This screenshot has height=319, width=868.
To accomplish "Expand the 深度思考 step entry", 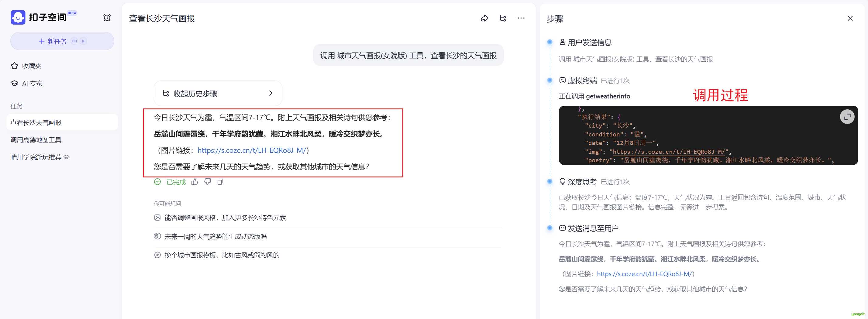I will pos(582,182).
